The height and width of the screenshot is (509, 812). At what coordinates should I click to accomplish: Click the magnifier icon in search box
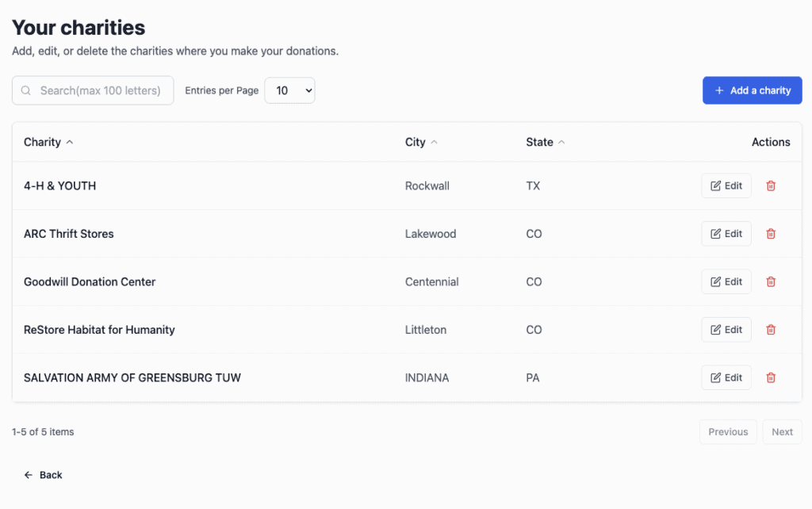point(26,90)
